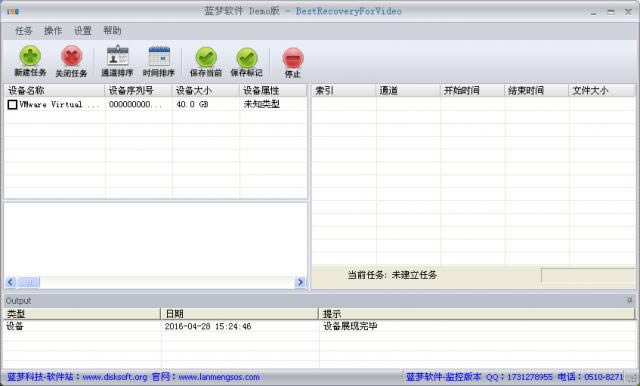Maximize the BestRecoveryForVideo window
This screenshot has height=386, width=640.
click(611, 12)
